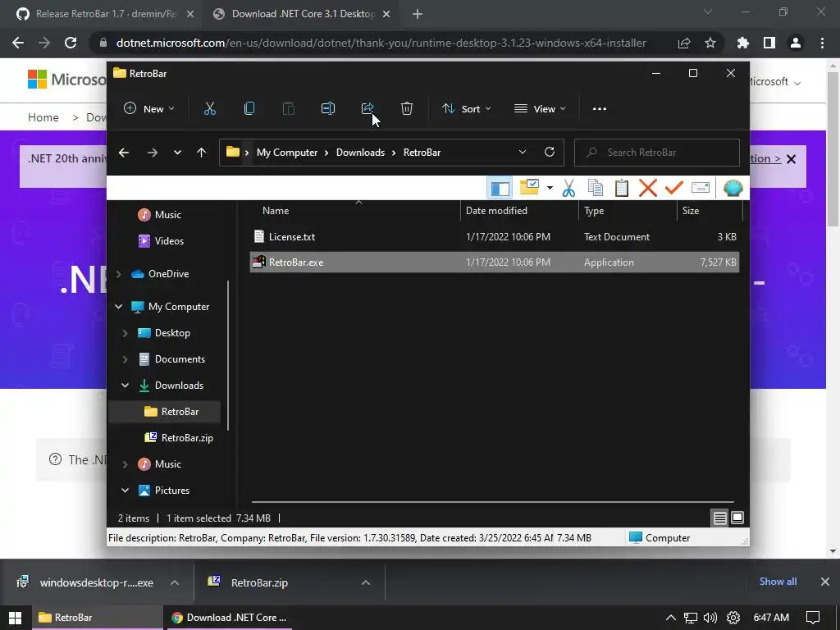Image resolution: width=840 pixels, height=630 pixels.
Task: Click the classic toolbar clipboard Paste icon
Action: 622,188
